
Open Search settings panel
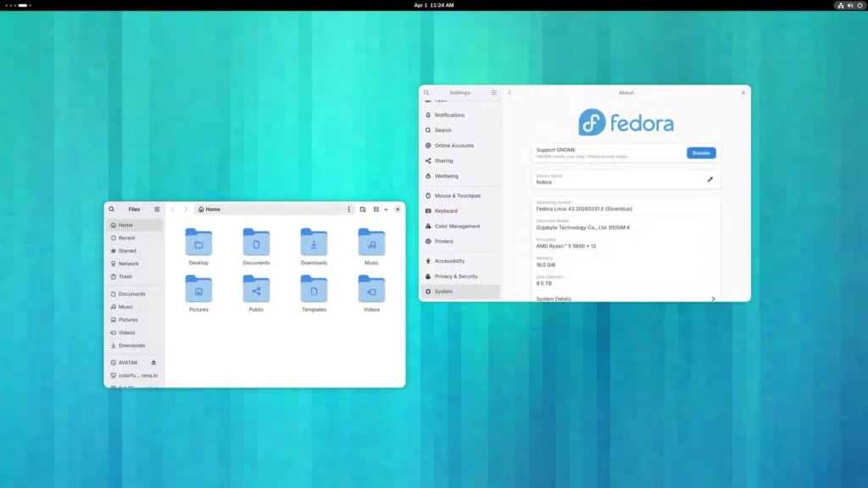(460, 130)
